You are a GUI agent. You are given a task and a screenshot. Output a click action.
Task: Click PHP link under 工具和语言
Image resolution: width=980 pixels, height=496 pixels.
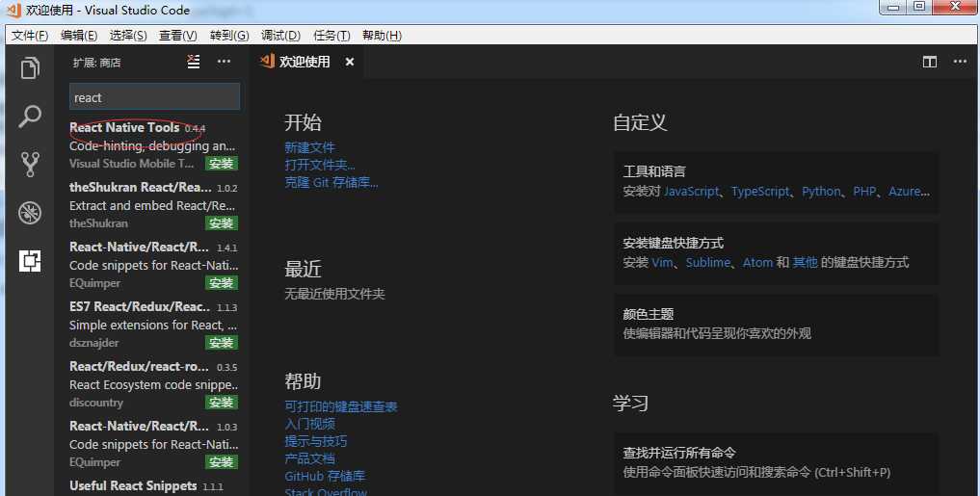[864, 192]
